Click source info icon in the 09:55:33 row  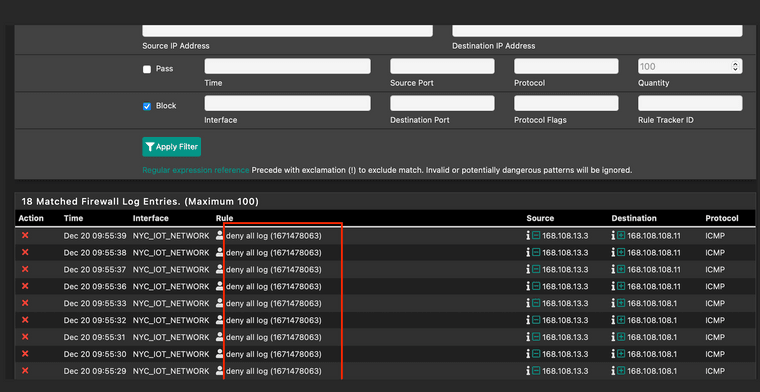coord(528,304)
